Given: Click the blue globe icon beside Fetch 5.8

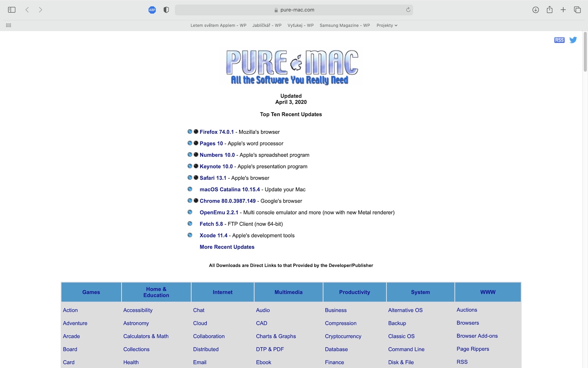Looking at the screenshot, I should point(190,223).
